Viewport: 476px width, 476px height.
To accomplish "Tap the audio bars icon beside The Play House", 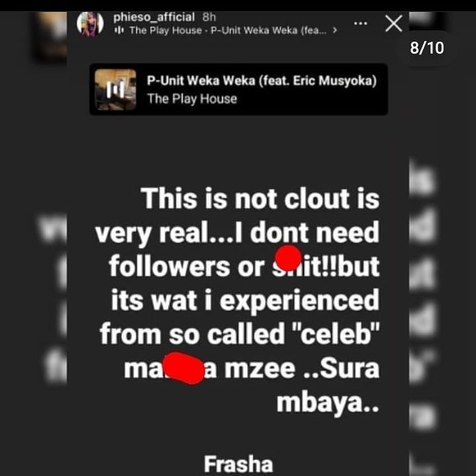I will click(119, 30).
